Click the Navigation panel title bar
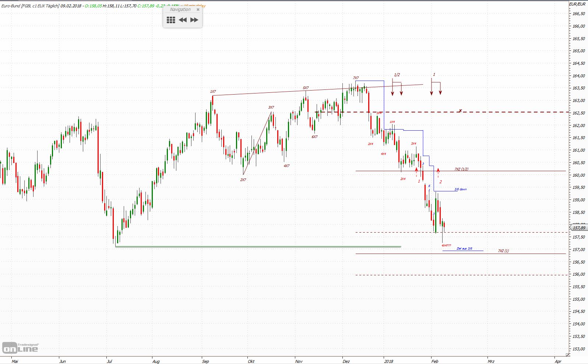588x364 pixels. pyautogui.click(x=180, y=10)
